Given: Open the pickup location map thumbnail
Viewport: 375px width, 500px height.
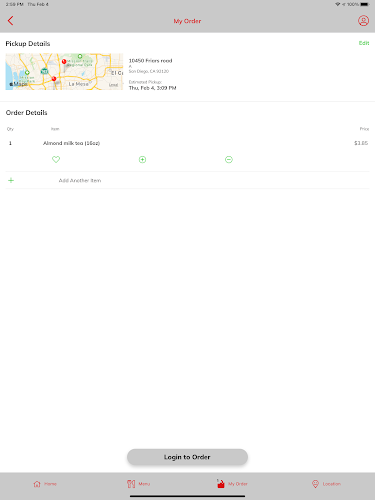Looking at the screenshot, I should 64,72.
